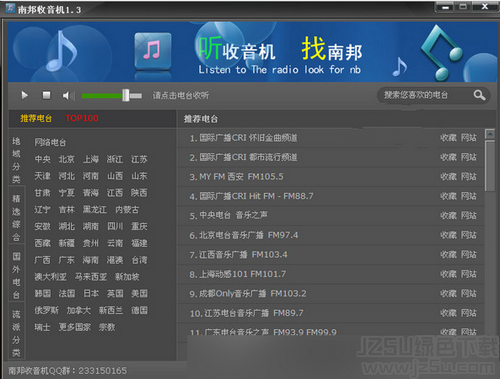
Task: Open 更多国家 list
Action: coord(75,327)
